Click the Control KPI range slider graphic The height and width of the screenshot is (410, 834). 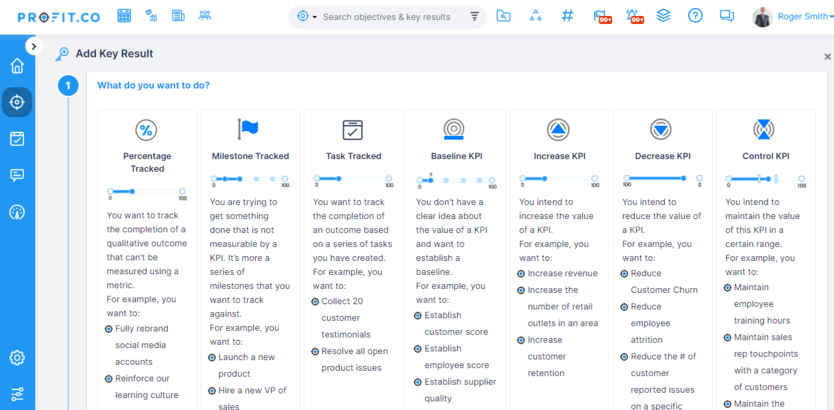click(765, 180)
